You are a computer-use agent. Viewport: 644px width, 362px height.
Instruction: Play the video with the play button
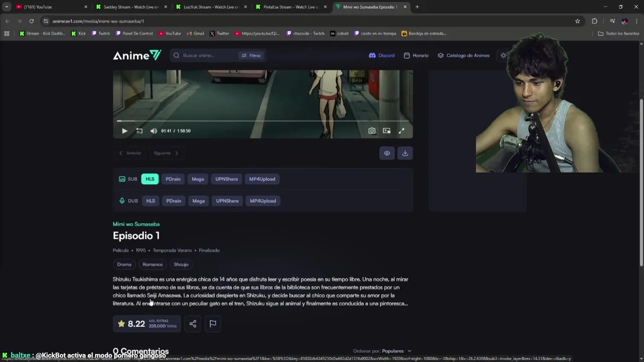point(124,131)
